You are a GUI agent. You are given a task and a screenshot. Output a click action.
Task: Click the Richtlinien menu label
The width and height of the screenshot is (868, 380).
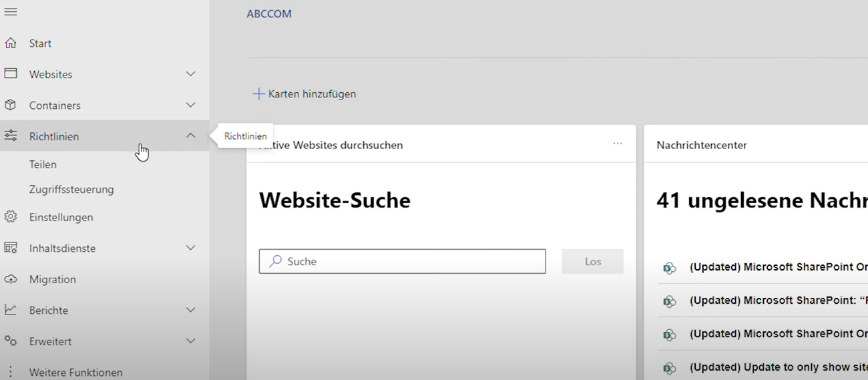coord(54,136)
